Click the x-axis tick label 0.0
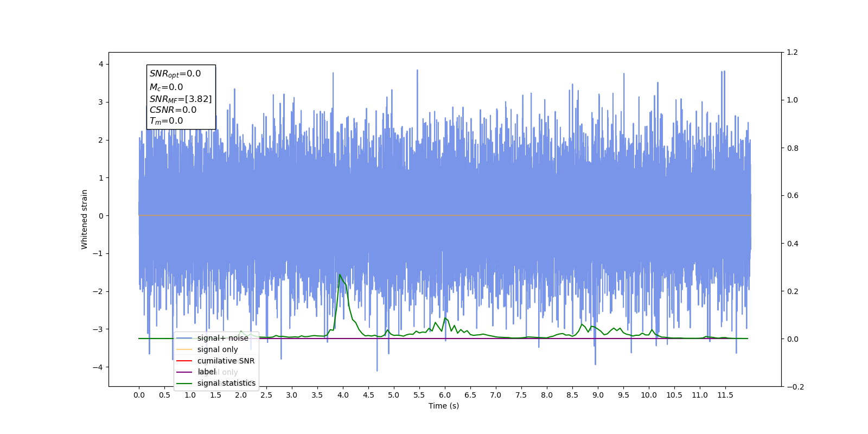 click(x=139, y=395)
